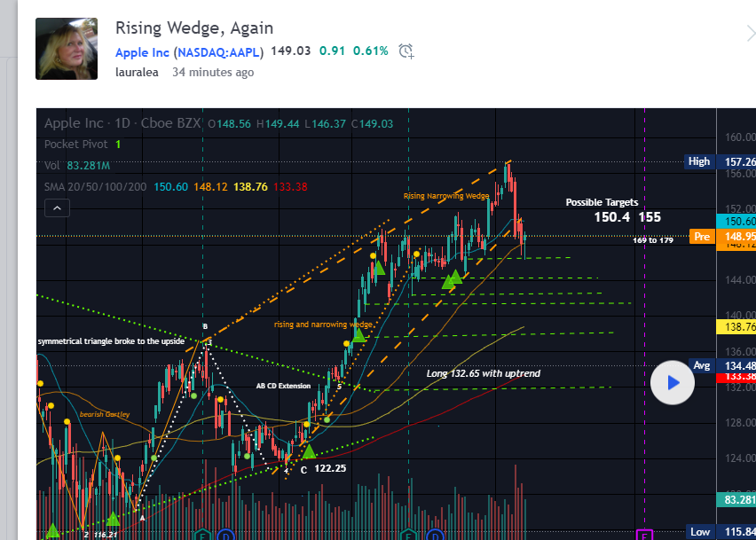This screenshot has height=540, width=756.
Task: Click the header last price 149.03
Action: click(x=291, y=51)
